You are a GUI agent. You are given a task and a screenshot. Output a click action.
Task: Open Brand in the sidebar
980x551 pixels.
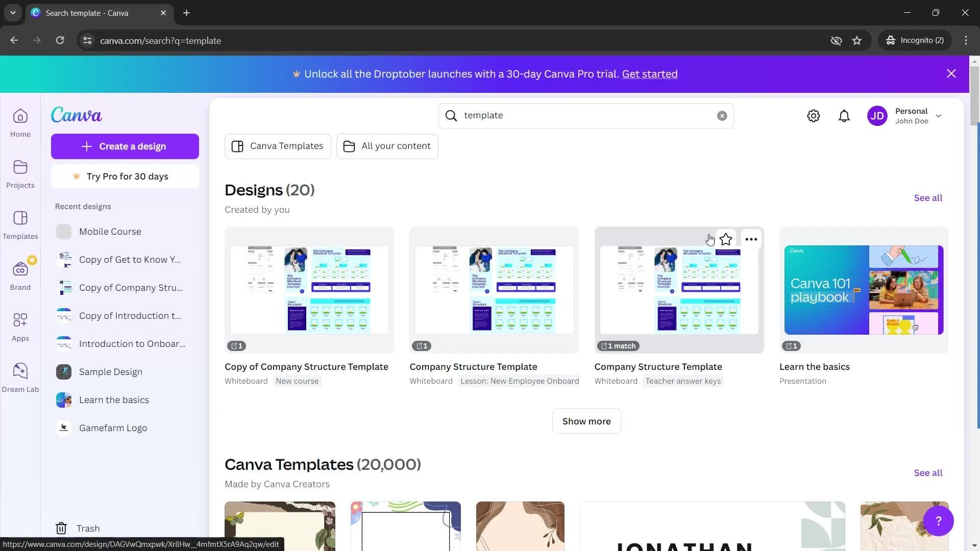pyautogui.click(x=20, y=276)
